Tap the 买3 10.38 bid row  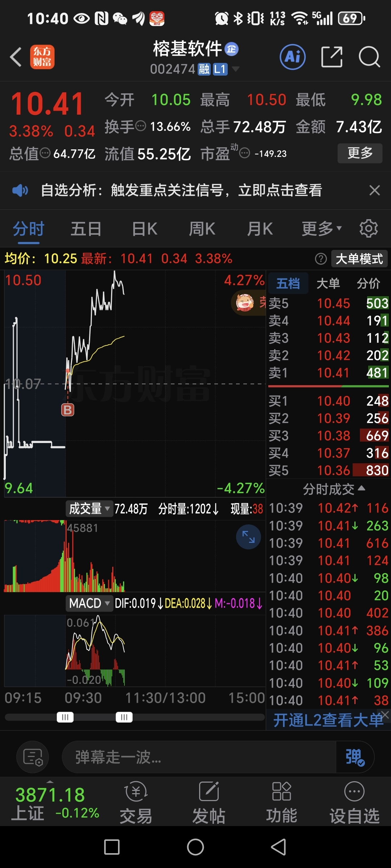pos(328,436)
